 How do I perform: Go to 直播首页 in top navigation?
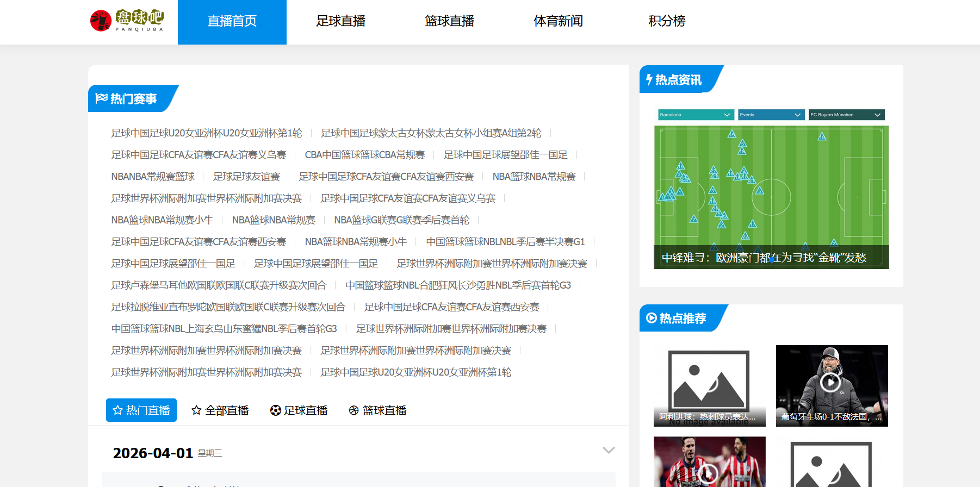tap(232, 22)
